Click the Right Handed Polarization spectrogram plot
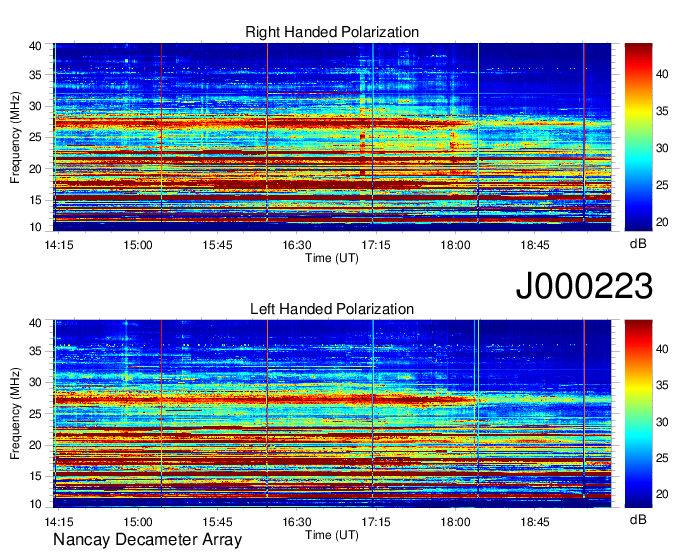The image size is (680, 552). tap(332, 137)
